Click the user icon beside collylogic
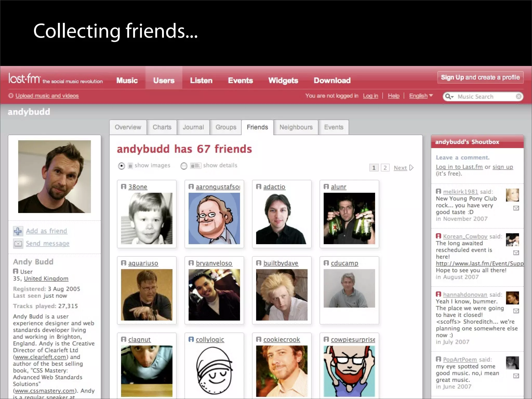 point(191,339)
